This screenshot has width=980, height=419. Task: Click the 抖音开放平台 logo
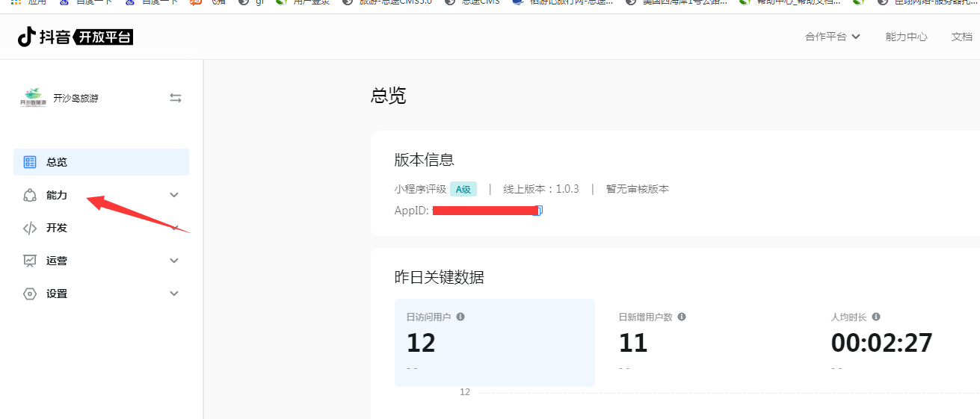(75, 37)
